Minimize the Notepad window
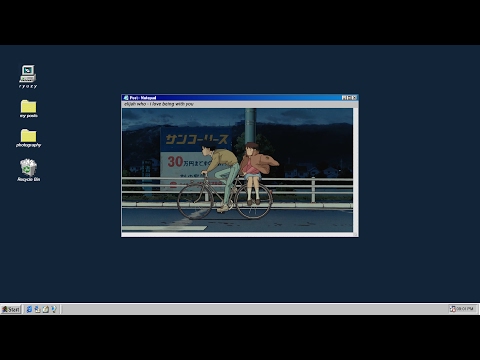This screenshot has height=360, width=480. pyautogui.click(x=344, y=98)
